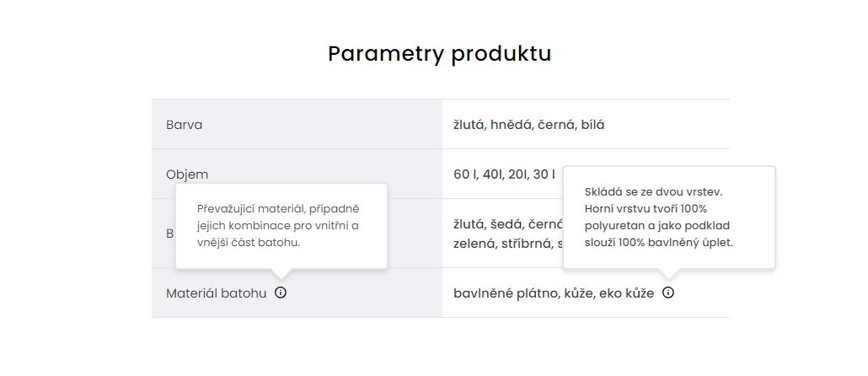
Task: Click the info icon beside Materiál batohu
Action: pyautogui.click(x=281, y=293)
